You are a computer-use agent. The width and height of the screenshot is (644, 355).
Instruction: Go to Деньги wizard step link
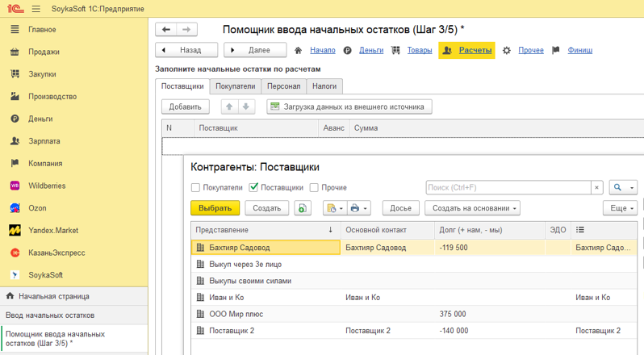tap(371, 50)
